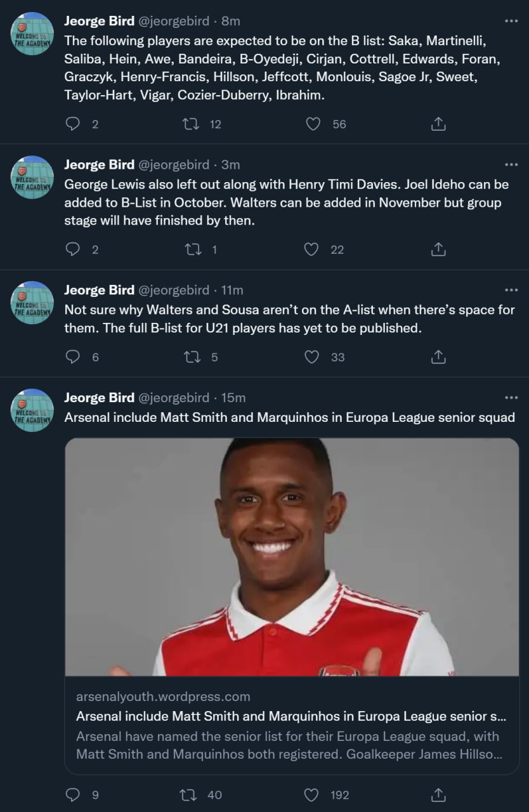Like the George Lewis left out tweet

311,249
